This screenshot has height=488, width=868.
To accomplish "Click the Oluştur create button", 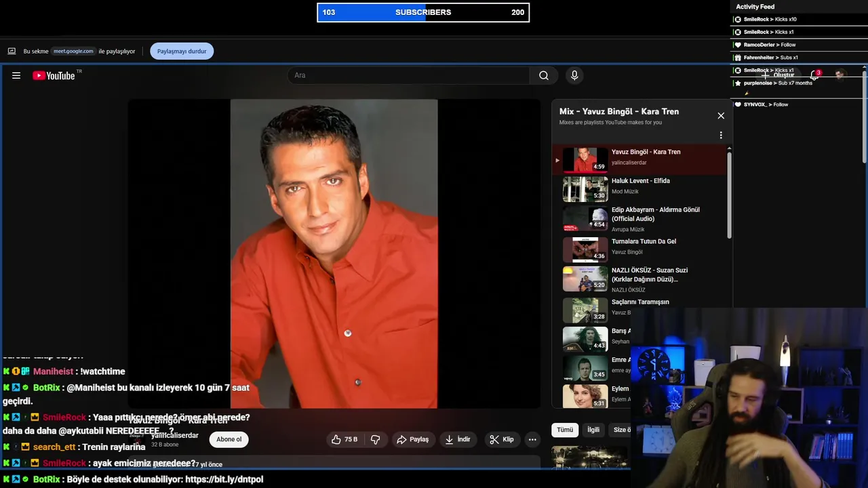I will [778, 75].
